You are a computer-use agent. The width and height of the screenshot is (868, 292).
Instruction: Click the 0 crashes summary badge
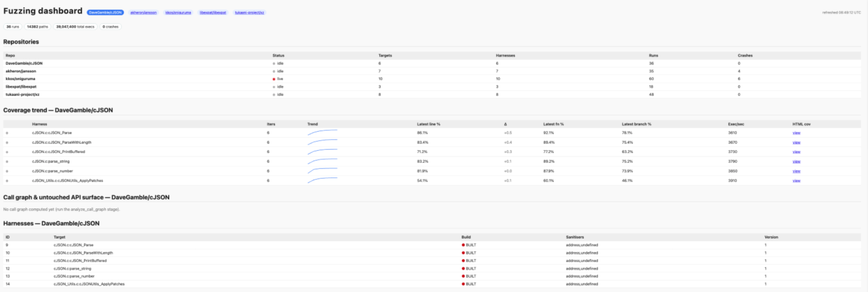110,27
